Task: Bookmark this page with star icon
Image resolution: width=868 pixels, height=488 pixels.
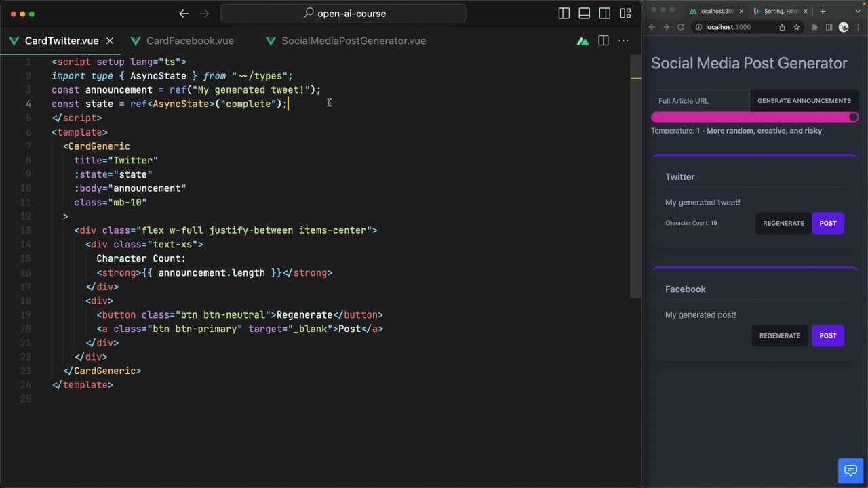Action: pyautogui.click(x=796, y=27)
